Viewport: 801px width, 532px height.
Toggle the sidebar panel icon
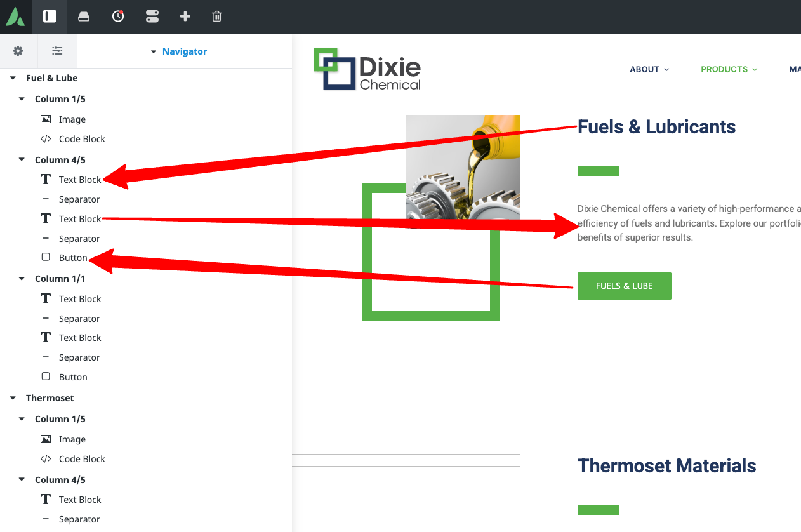pos(50,17)
